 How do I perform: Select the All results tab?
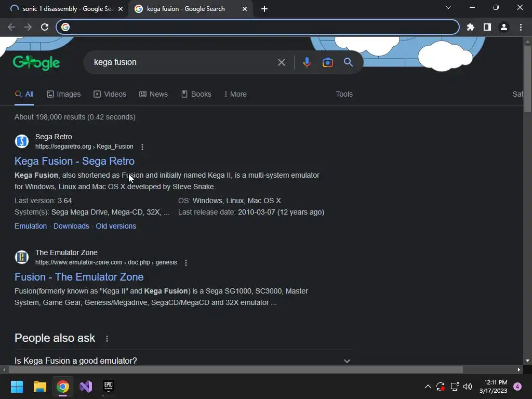(24, 95)
